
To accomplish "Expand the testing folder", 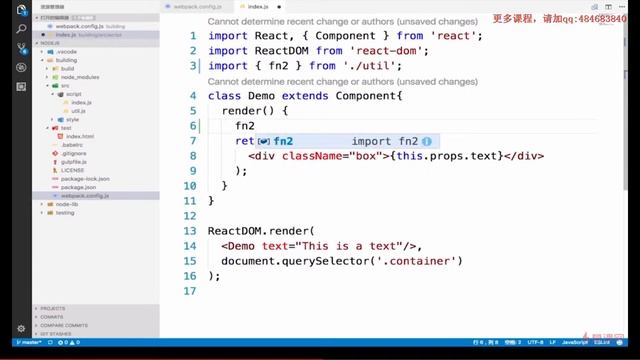I will 96,213.
